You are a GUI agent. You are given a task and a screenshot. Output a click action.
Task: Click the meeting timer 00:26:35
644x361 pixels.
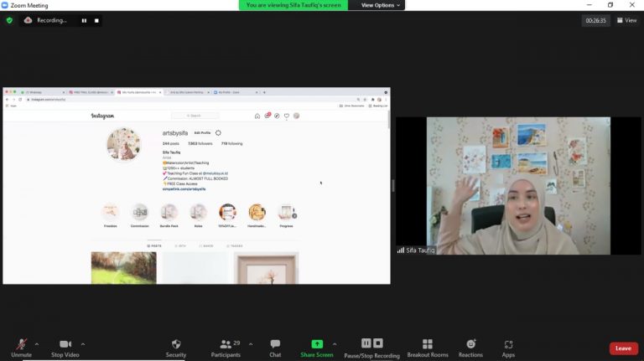pyautogui.click(x=595, y=20)
